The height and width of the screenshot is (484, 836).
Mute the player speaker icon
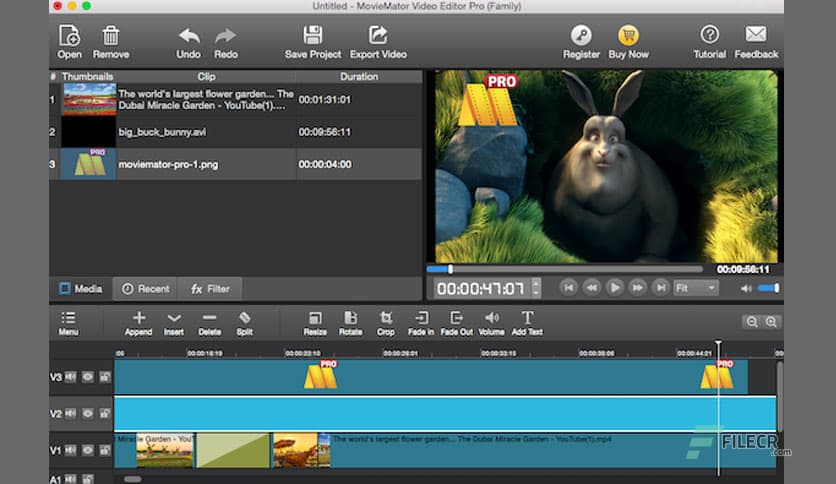[x=746, y=288]
